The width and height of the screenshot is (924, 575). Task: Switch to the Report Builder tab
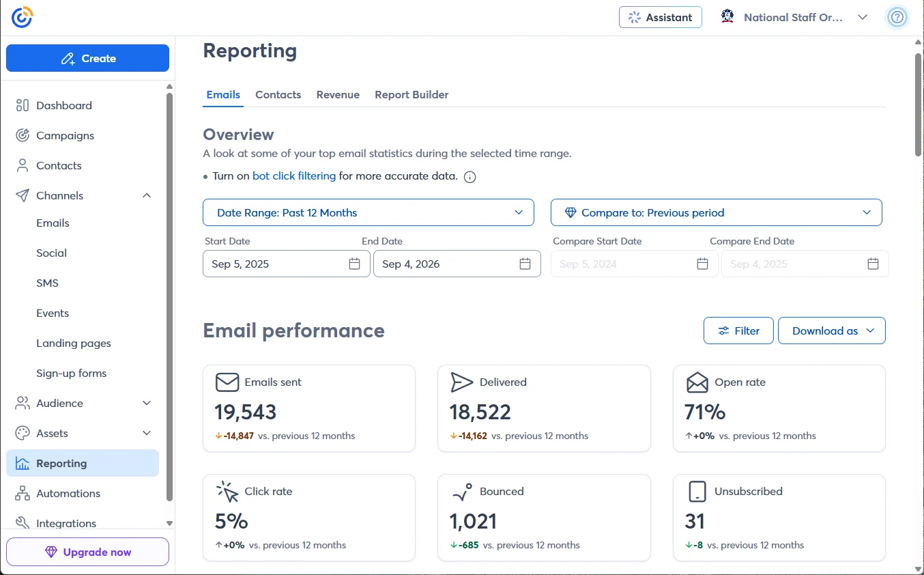coord(412,95)
